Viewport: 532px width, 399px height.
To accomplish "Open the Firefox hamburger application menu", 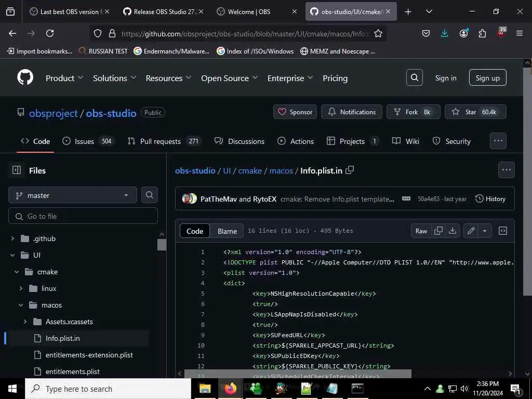I will pos(520,33).
